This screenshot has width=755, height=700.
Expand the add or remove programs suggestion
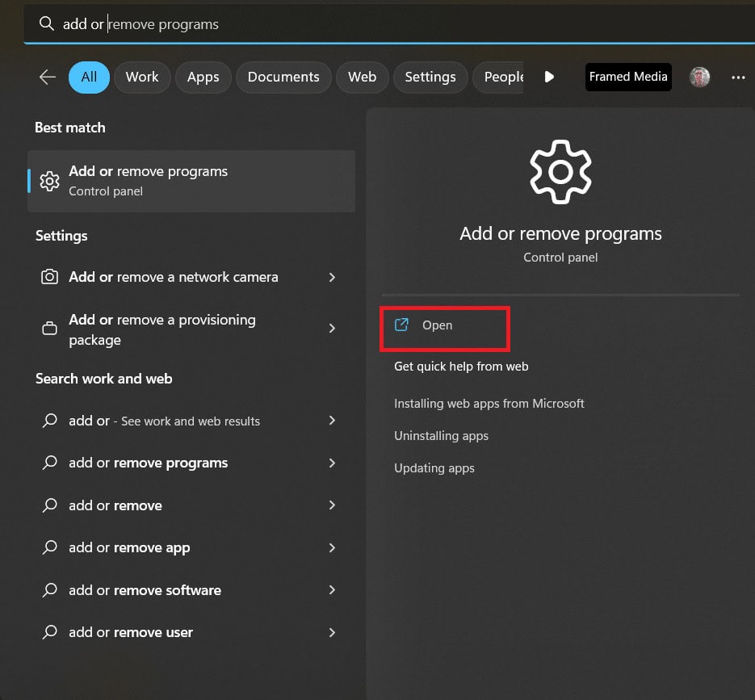pos(332,463)
